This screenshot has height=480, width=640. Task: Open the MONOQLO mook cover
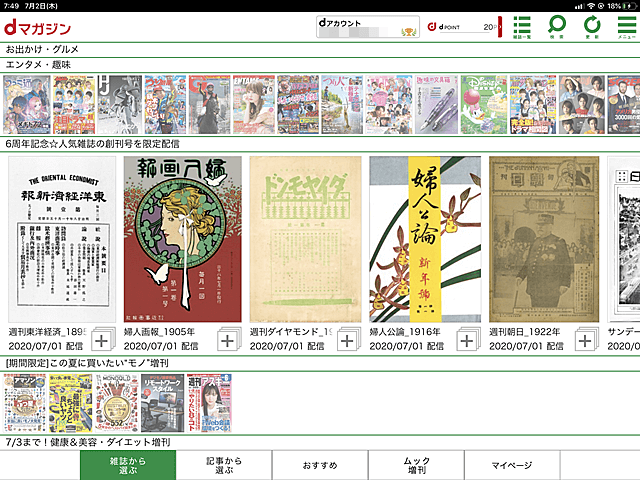(x=117, y=403)
